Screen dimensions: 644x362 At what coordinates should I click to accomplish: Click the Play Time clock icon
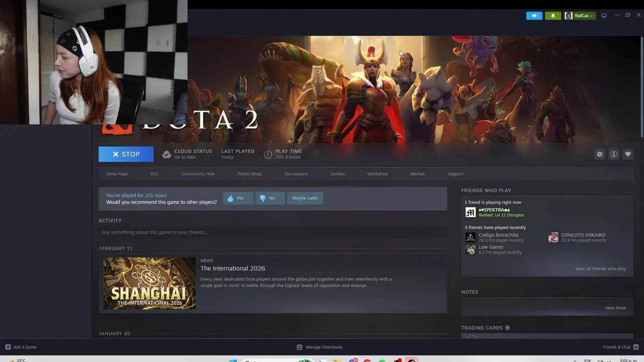(268, 154)
